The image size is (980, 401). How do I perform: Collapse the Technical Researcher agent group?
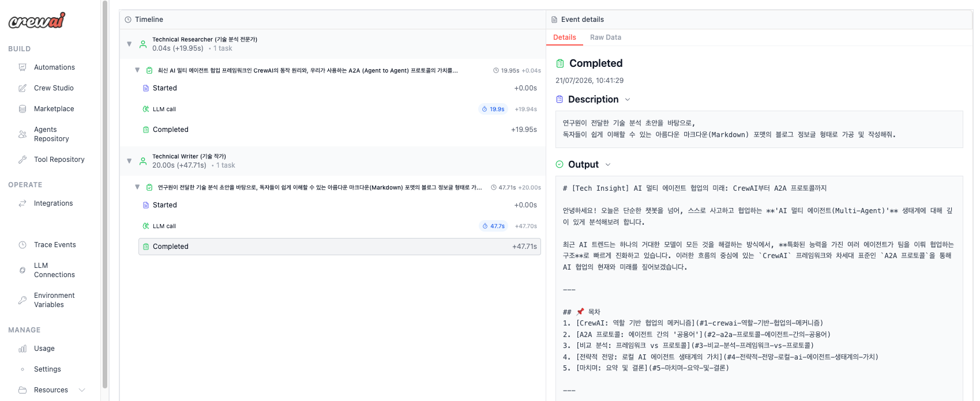[x=129, y=44]
